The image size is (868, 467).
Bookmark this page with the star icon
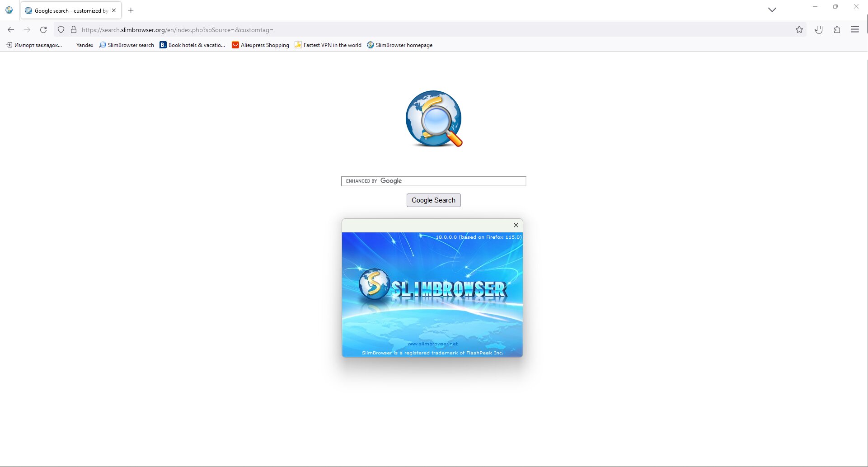click(x=799, y=30)
